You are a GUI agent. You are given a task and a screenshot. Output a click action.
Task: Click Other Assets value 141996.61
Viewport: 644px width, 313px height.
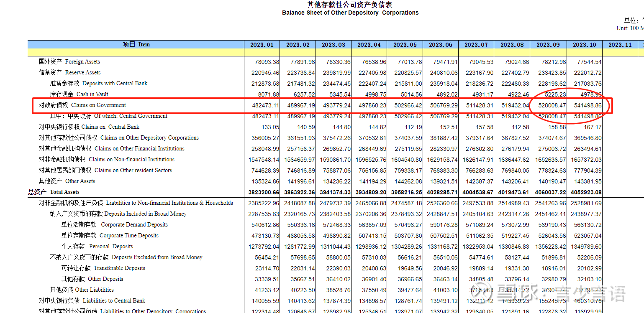tap(301, 181)
